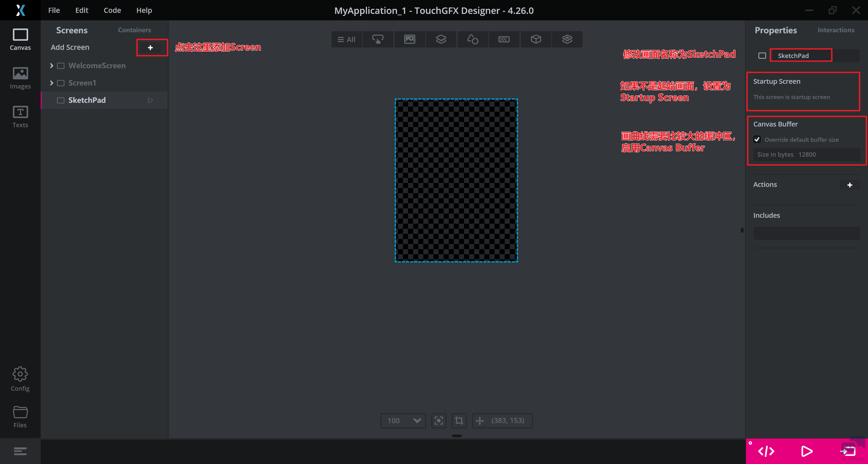Select the Shapes widget category icon
The width and height of the screenshot is (868, 464).
pos(472,39)
